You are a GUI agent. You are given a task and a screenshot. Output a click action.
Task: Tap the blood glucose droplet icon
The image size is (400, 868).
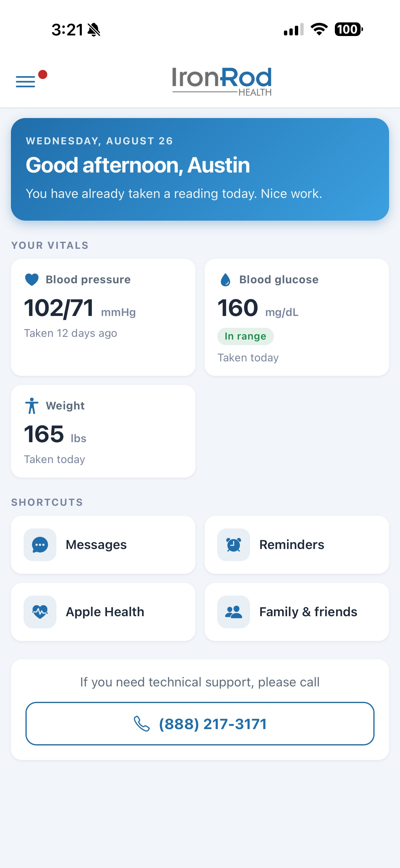coord(225,280)
